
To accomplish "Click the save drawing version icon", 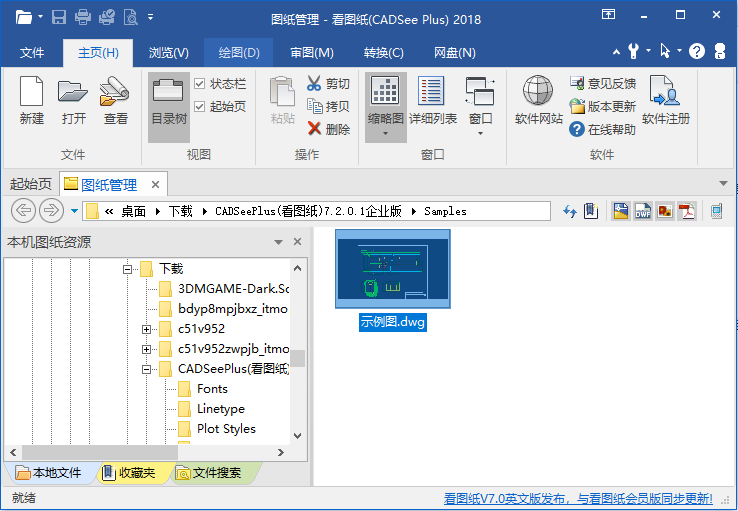I will [x=621, y=211].
